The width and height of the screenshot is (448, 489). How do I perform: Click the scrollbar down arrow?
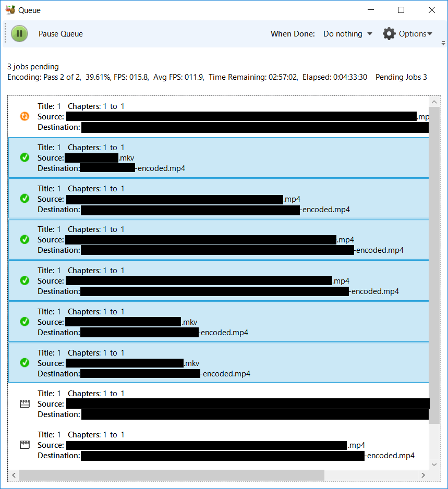click(434, 464)
